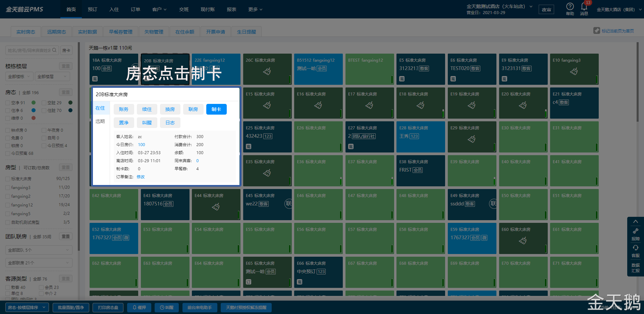The image size is (644, 314).
Task: Click the cleaning broom icon on room E10
Action: tap(574, 71)
